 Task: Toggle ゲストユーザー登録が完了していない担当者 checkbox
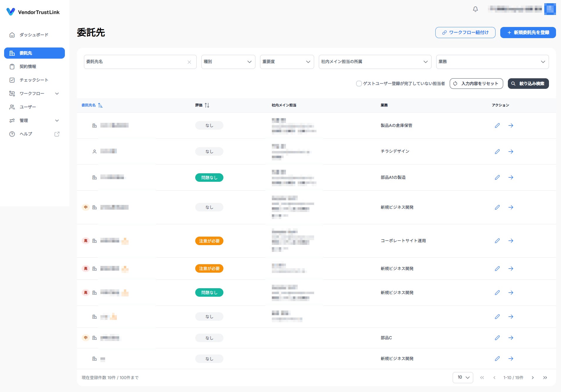click(359, 84)
